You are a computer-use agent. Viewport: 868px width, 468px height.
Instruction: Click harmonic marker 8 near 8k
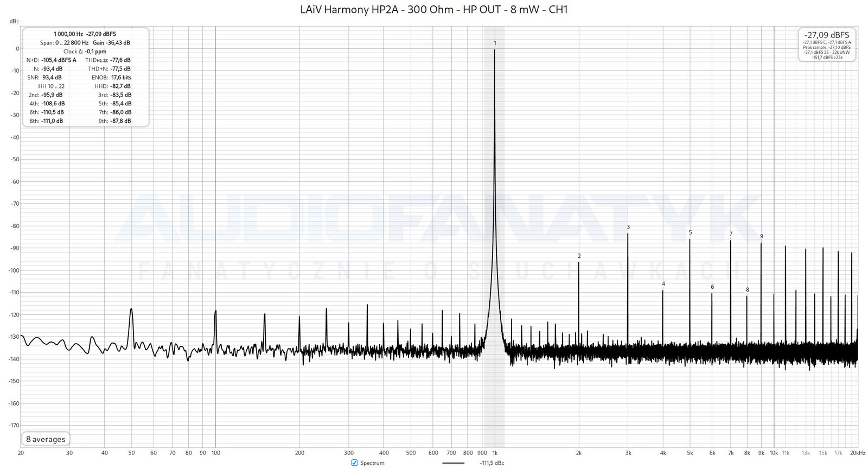[747, 289]
